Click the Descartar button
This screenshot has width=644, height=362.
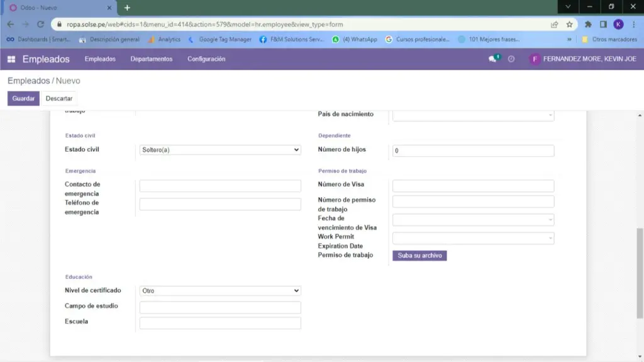tap(59, 99)
